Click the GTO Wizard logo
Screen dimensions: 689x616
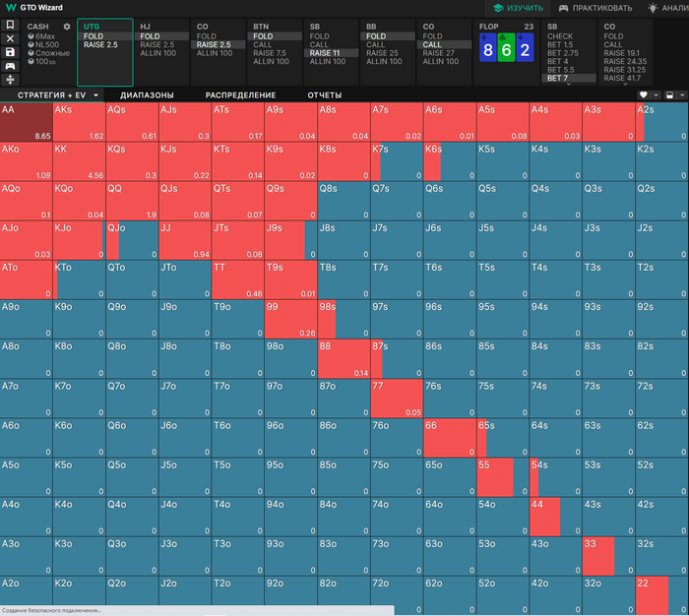[34, 8]
